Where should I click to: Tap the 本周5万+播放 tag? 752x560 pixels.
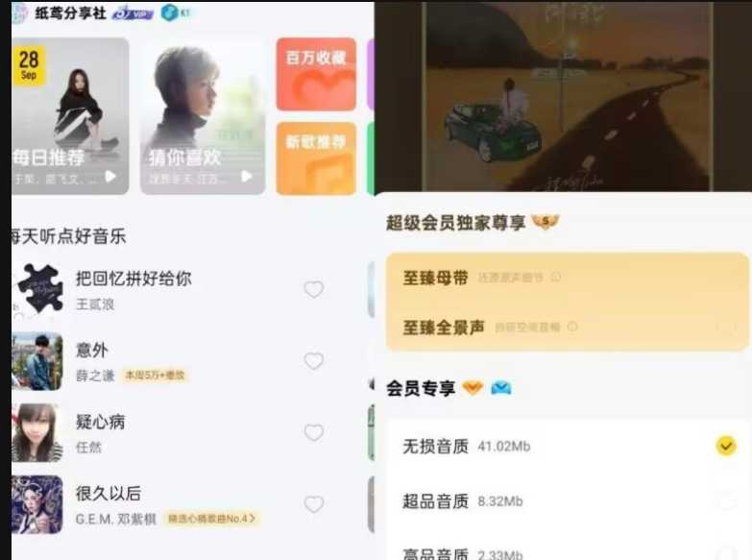point(155,376)
